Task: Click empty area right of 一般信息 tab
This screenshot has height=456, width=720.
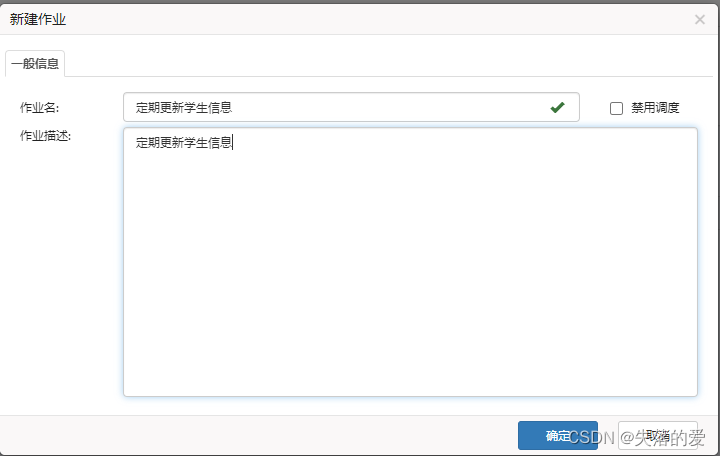Action: 388,63
